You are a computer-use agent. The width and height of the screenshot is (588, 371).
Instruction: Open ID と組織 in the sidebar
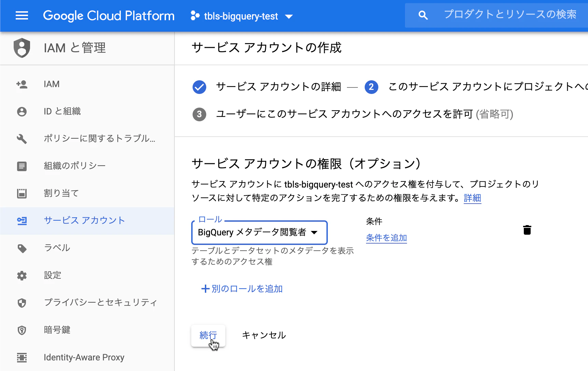click(x=87, y=112)
